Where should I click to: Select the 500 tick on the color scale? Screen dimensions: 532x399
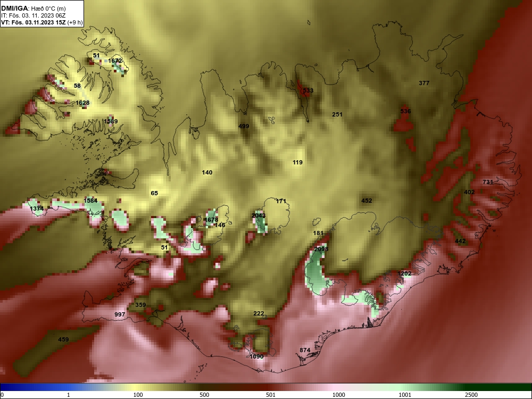point(205,395)
